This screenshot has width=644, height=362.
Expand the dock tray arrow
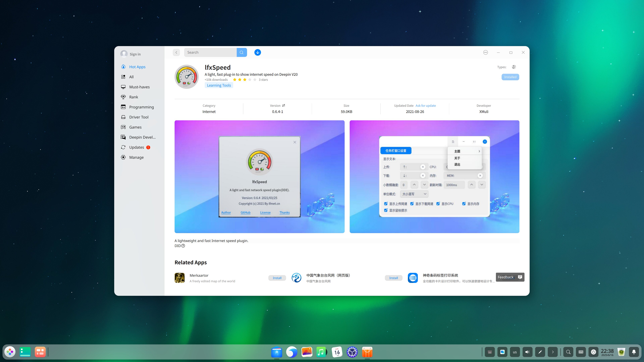[x=552, y=352]
